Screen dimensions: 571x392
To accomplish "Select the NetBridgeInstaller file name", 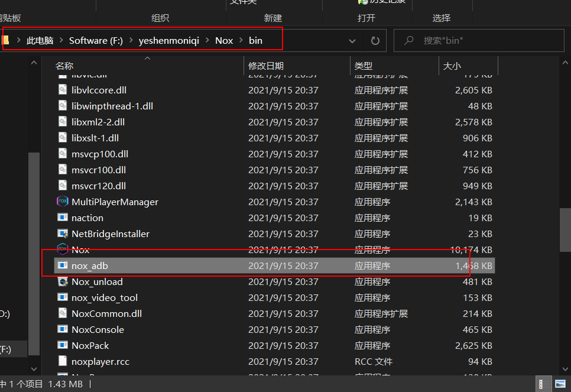I will [111, 234].
